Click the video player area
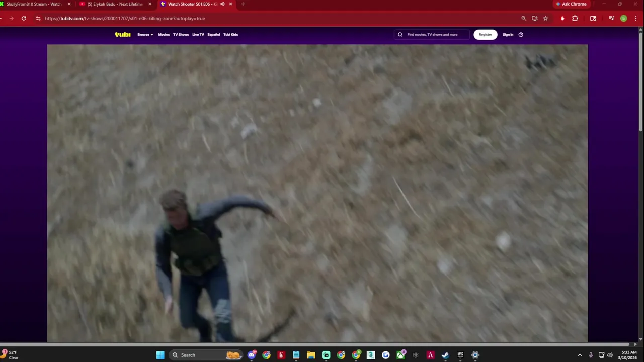This screenshot has height=362, width=644. 317,193
